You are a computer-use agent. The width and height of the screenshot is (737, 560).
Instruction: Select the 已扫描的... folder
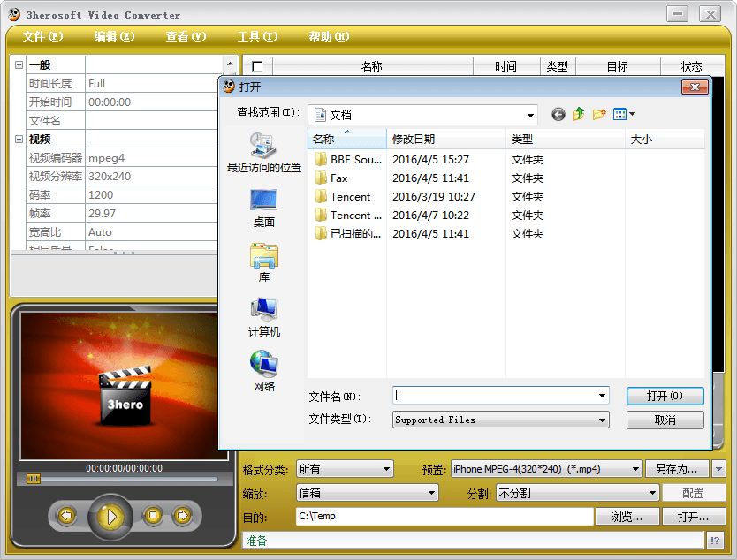348,233
